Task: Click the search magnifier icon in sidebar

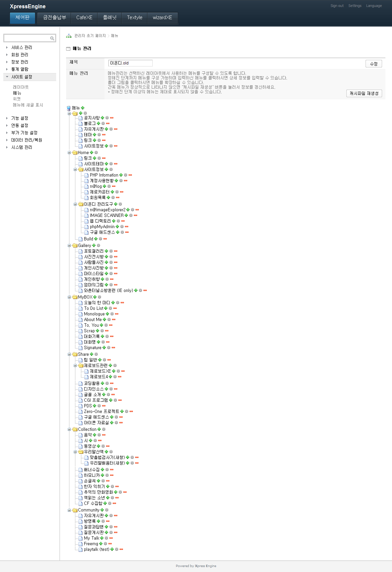Action: (x=52, y=38)
